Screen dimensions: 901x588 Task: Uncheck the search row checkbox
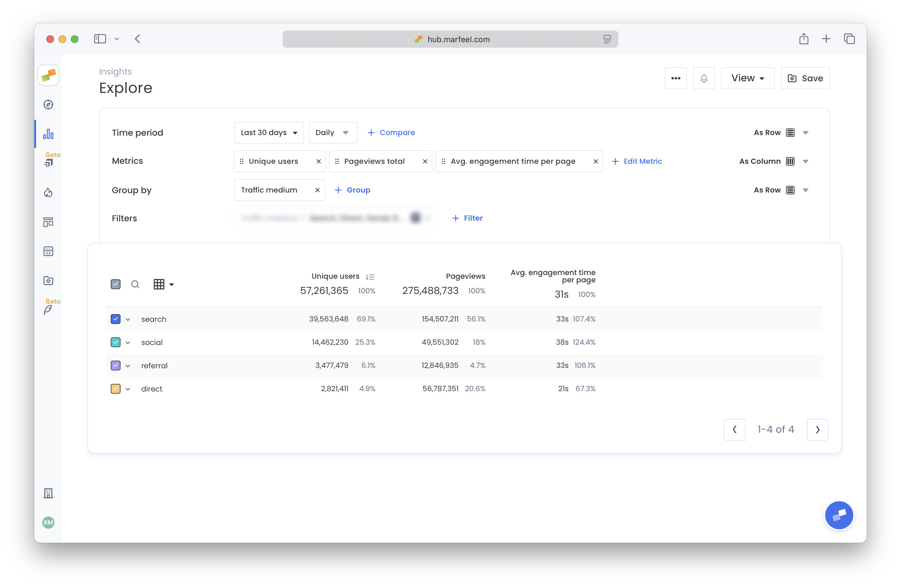coord(116,319)
